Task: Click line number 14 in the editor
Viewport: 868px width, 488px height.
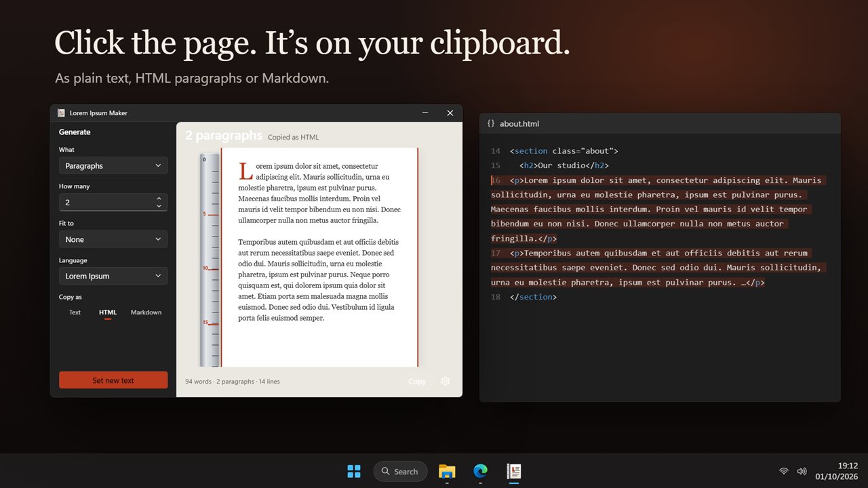Action: click(x=496, y=151)
